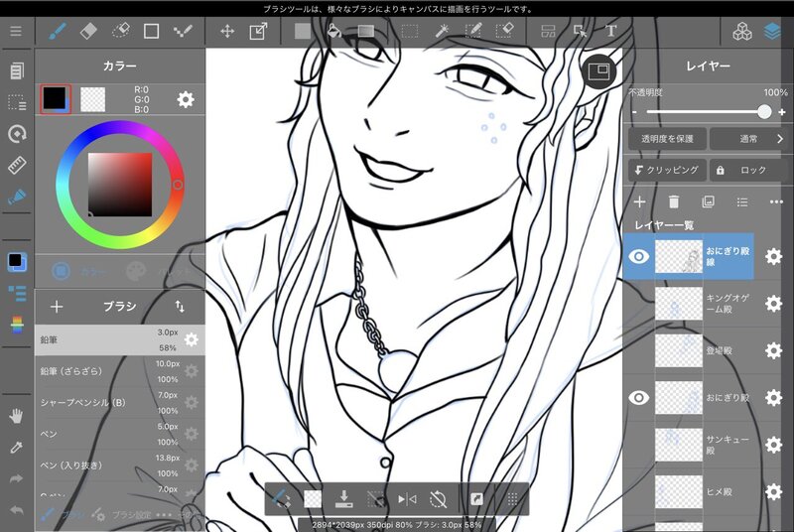Open settings for サンキュー殿 layer

pyautogui.click(x=773, y=445)
